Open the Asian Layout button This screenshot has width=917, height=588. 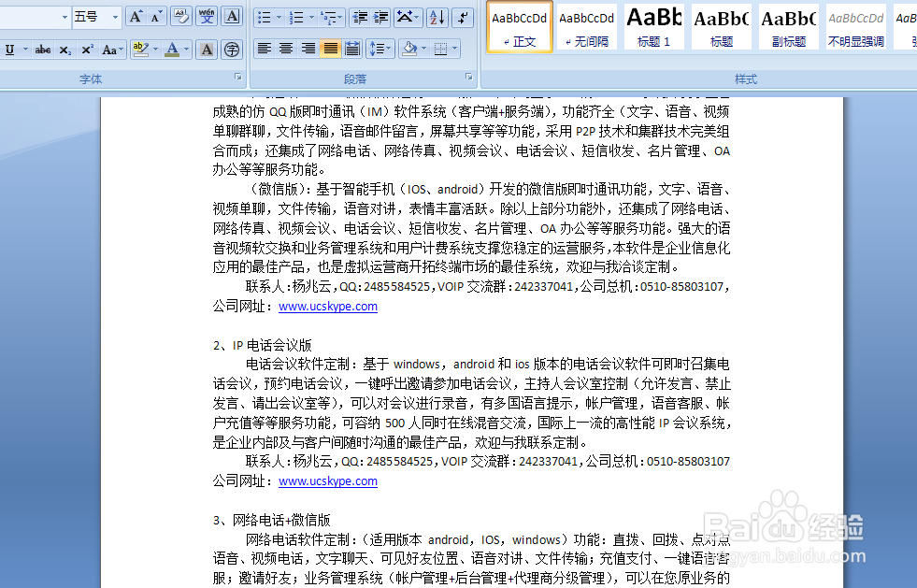(408, 17)
